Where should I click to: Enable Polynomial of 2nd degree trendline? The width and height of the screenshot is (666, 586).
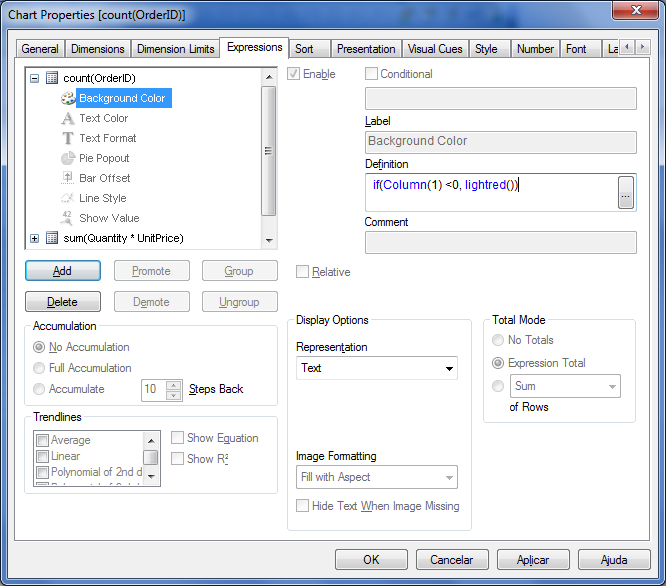(x=42, y=472)
